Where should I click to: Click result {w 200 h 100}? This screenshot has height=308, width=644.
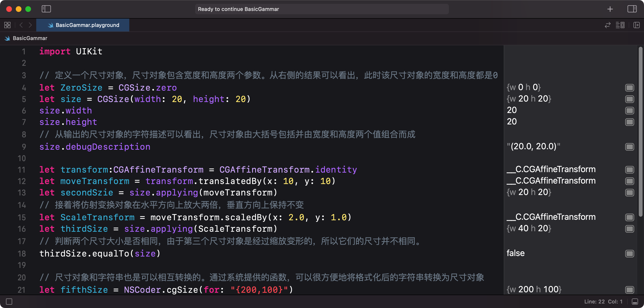point(534,289)
